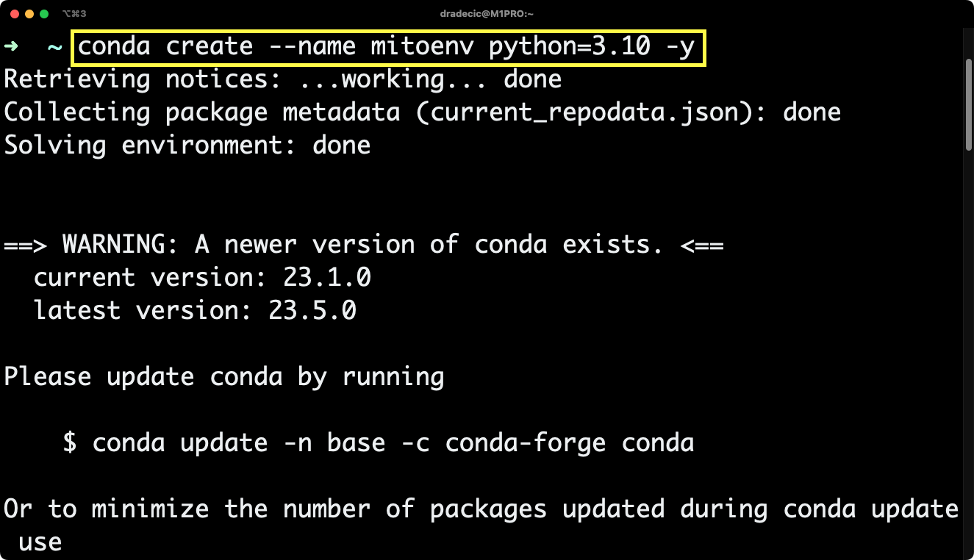
Task: Click the WARNING arrow marker ==>
Action: [x=26, y=243]
